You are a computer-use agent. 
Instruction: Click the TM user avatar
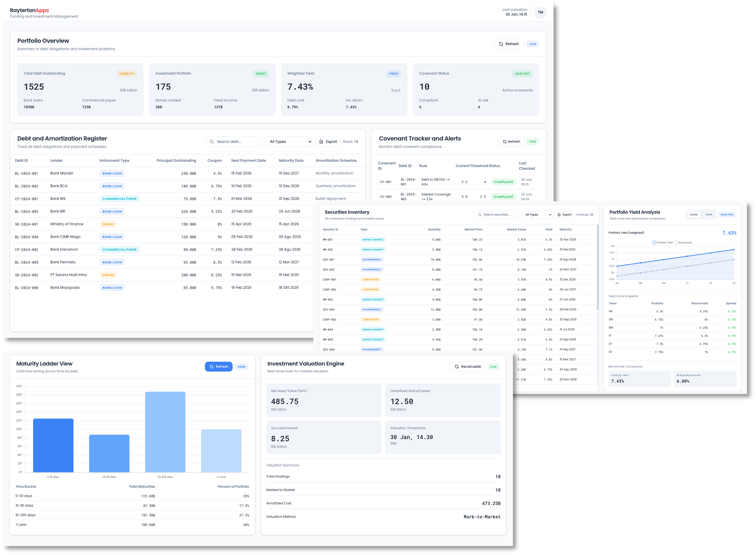(540, 13)
